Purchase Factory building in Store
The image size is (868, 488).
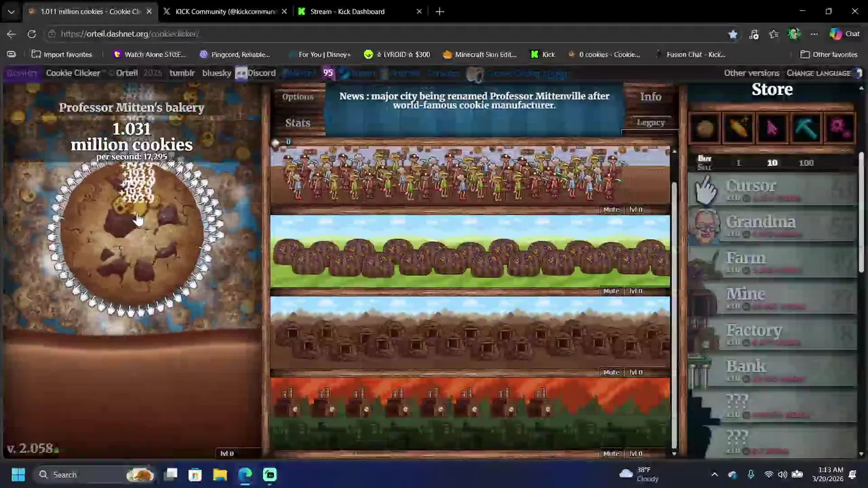(x=772, y=335)
